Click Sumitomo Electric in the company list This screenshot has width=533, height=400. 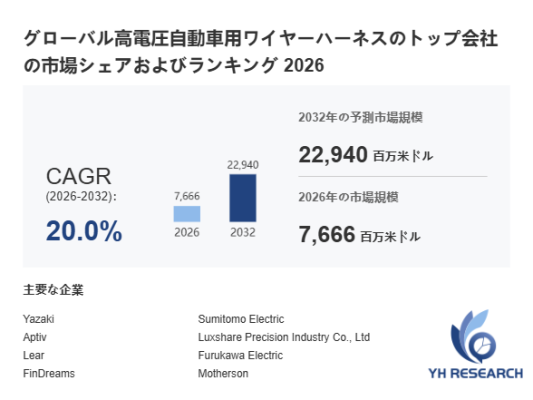tap(241, 319)
